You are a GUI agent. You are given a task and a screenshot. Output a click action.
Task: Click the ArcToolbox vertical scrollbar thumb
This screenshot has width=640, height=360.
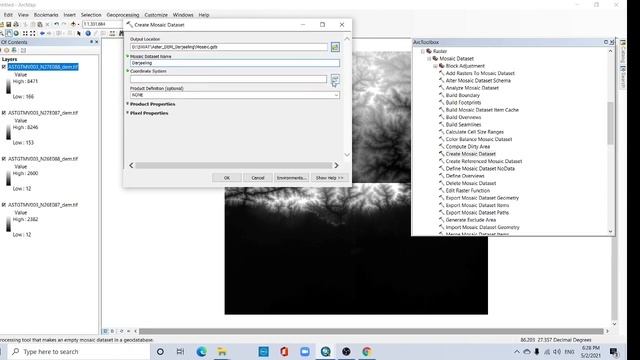(x=611, y=123)
